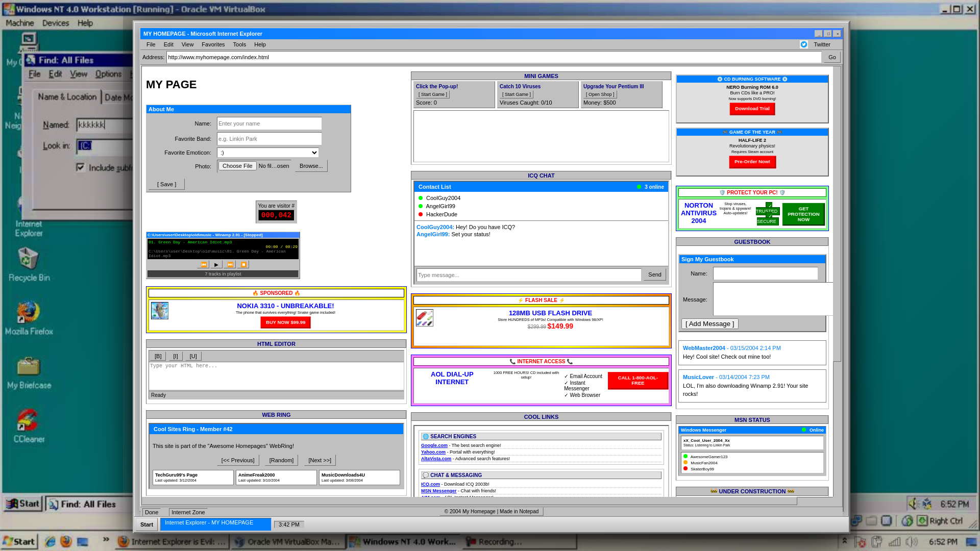
Task: Start the Catch 10 Viruses game
Action: 517,94
